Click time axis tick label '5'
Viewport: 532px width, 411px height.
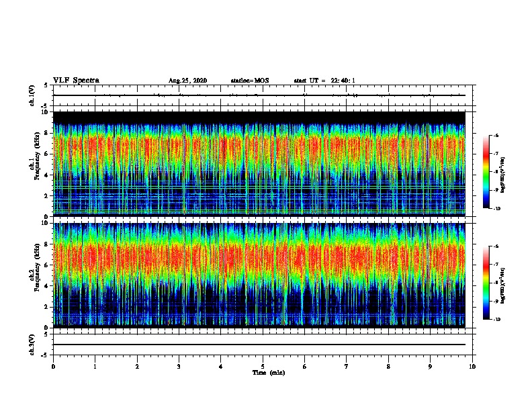(263, 367)
